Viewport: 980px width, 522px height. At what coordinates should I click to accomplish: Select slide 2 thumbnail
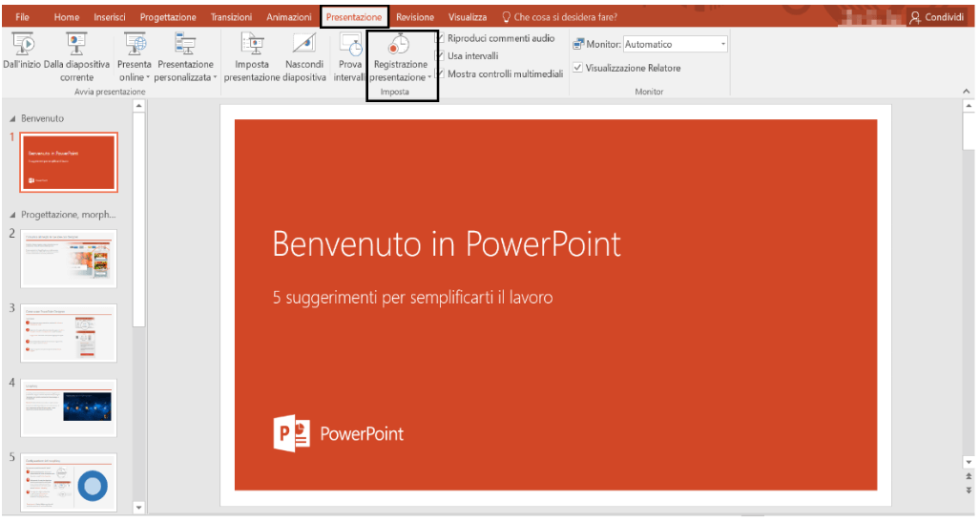point(69,259)
